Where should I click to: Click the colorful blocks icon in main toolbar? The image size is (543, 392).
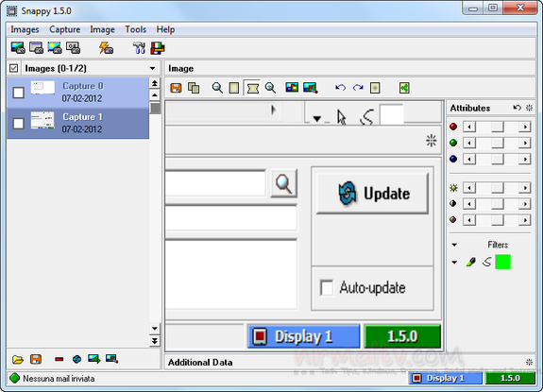158,48
